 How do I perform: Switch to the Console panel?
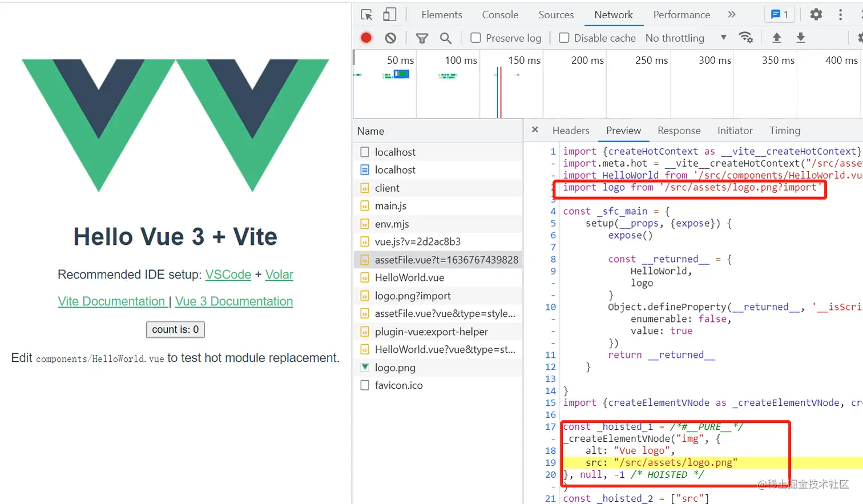point(500,15)
